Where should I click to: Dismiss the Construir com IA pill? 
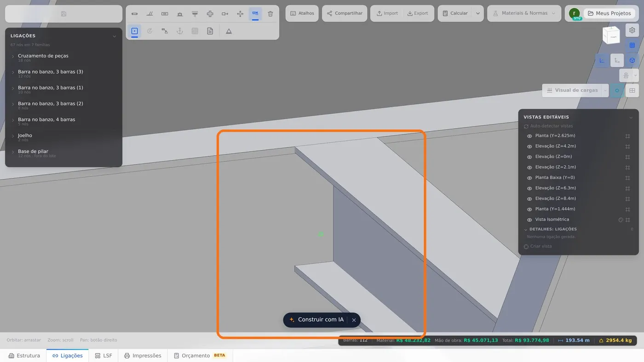(354, 320)
